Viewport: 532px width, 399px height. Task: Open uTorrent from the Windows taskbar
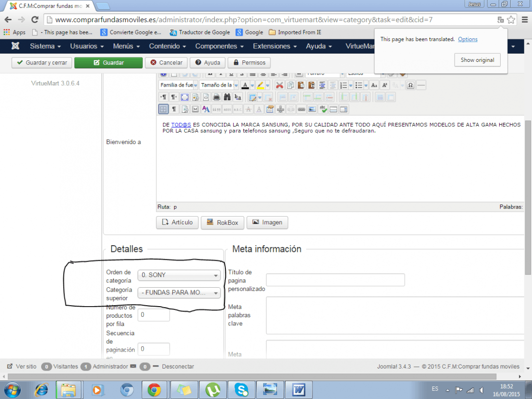coord(213,390)
